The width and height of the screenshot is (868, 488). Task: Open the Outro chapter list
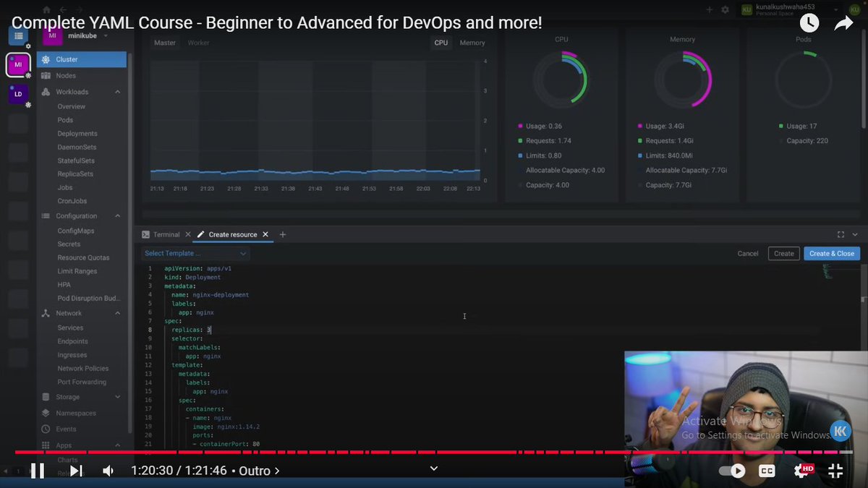pos(259,471)
